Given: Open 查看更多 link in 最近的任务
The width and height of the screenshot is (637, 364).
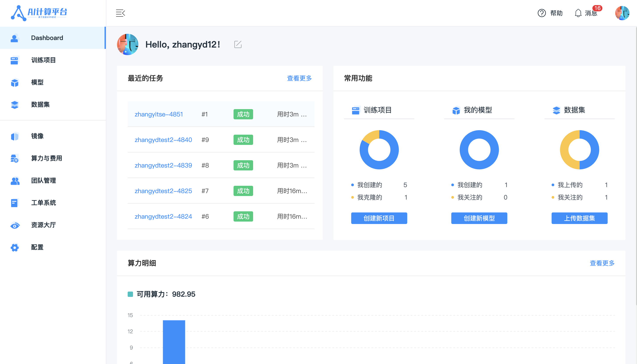Looking at the screenshot, I should pos(299,78).
